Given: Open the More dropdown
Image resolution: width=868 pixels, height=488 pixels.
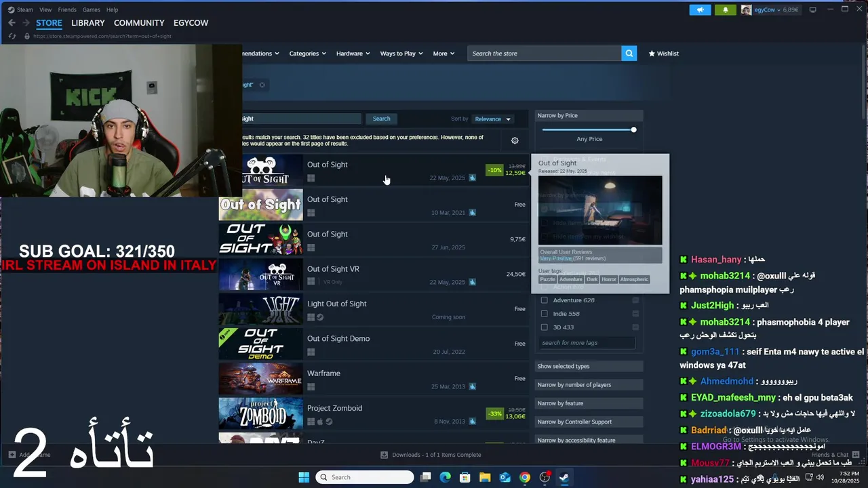Looking at the screenshot, I should [443, 54].
